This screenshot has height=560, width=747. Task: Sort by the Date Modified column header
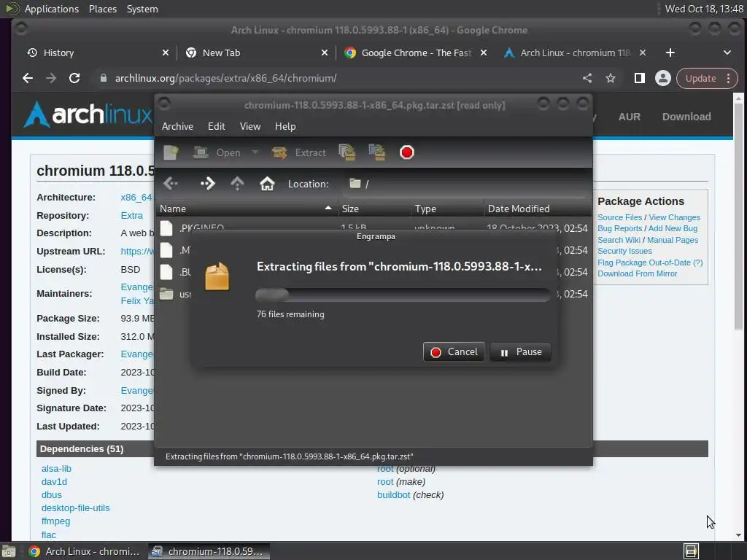coord(538,209)
